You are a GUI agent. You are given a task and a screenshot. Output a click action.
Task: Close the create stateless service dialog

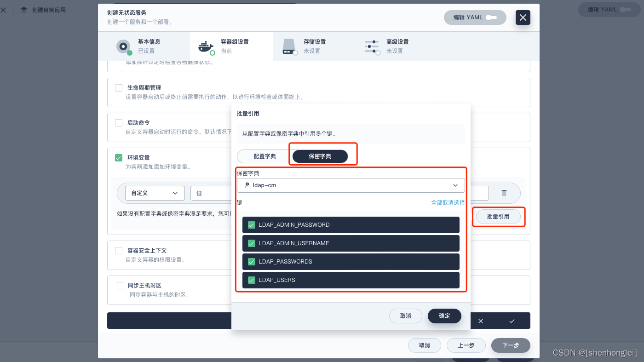point(523,17)
